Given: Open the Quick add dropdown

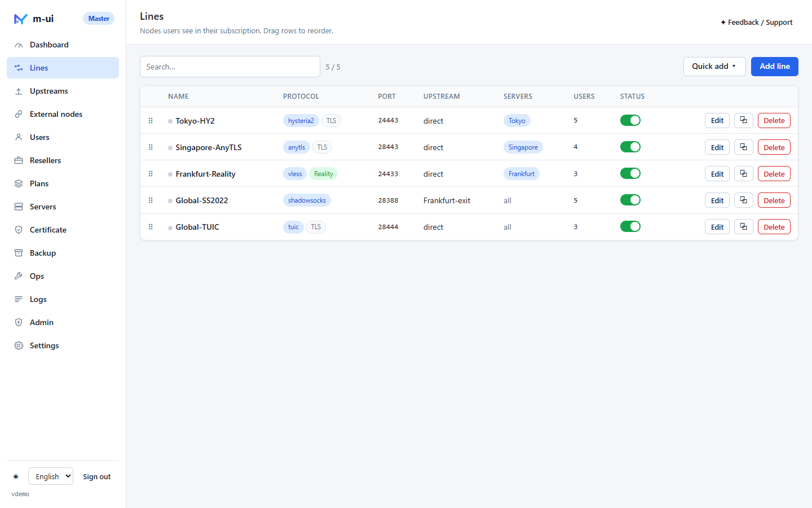Looking at the screenshot, I should click(x=714, y=67).
